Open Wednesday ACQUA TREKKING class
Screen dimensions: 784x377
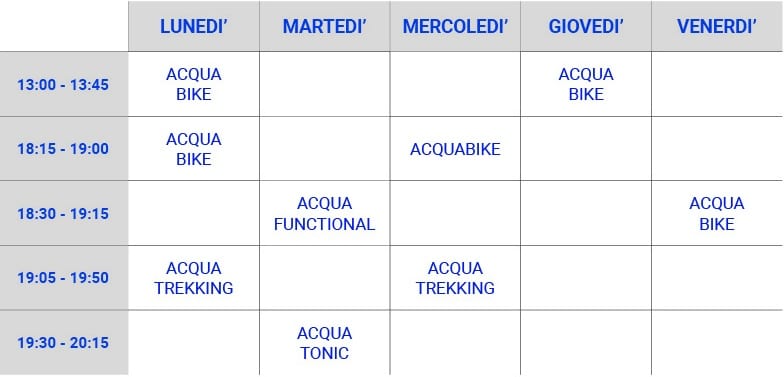(x=456, y=278)
